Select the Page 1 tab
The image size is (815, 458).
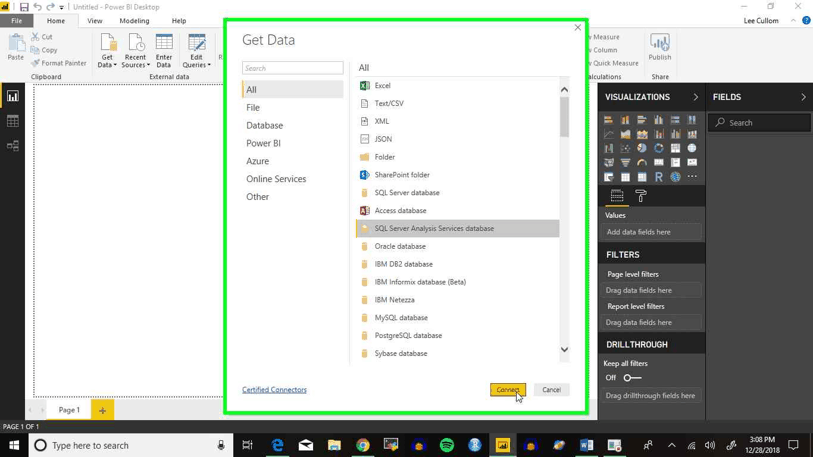click(69, 410)
